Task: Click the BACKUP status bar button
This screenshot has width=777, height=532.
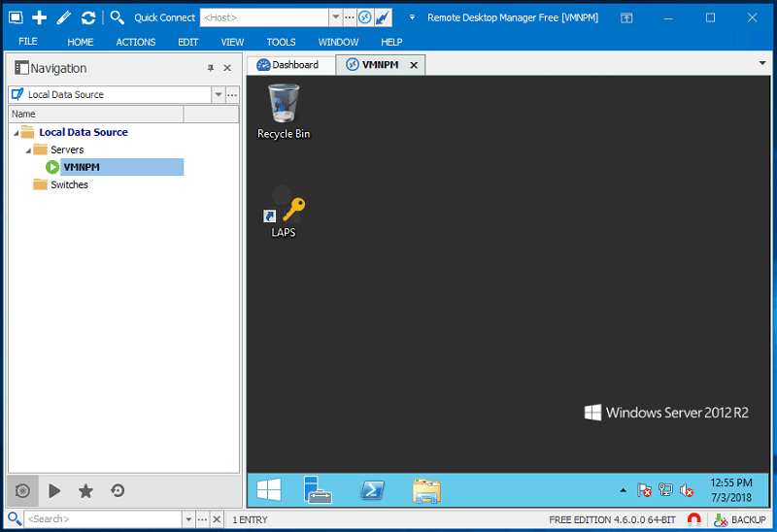Action: pos(740,519)
